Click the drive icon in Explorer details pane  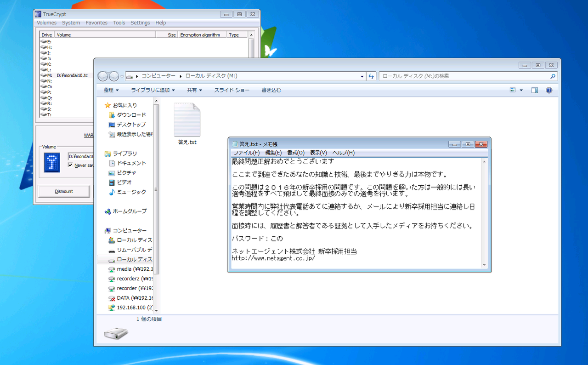(x=116, y=334)
